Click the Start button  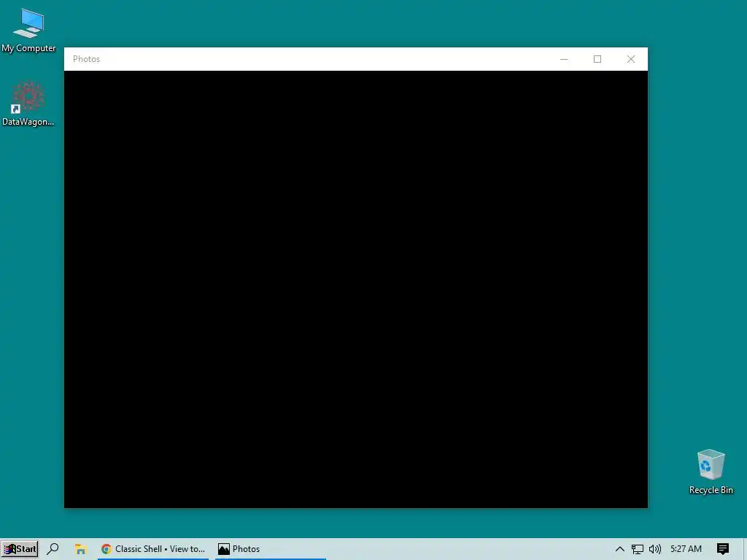pyautogui.click(x=20, y=549)
